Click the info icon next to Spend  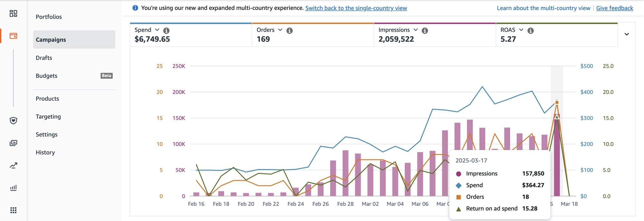(x=166, y=31)
